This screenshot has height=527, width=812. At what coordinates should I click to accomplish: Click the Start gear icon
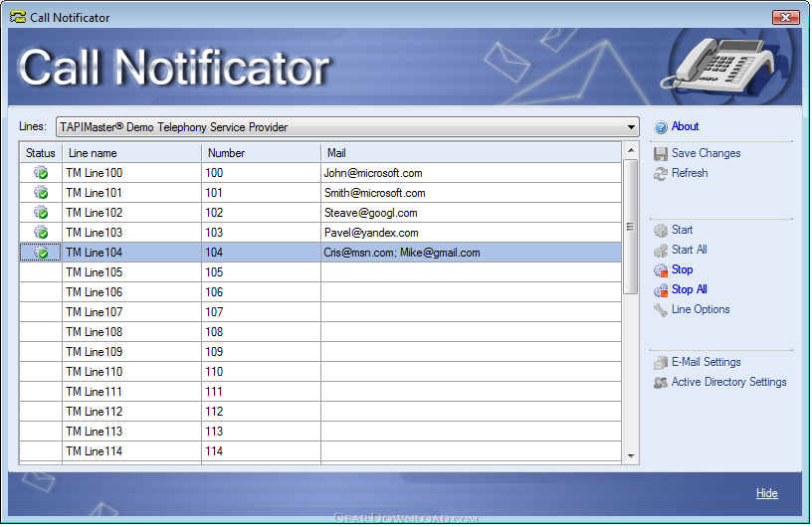[661, 231]
